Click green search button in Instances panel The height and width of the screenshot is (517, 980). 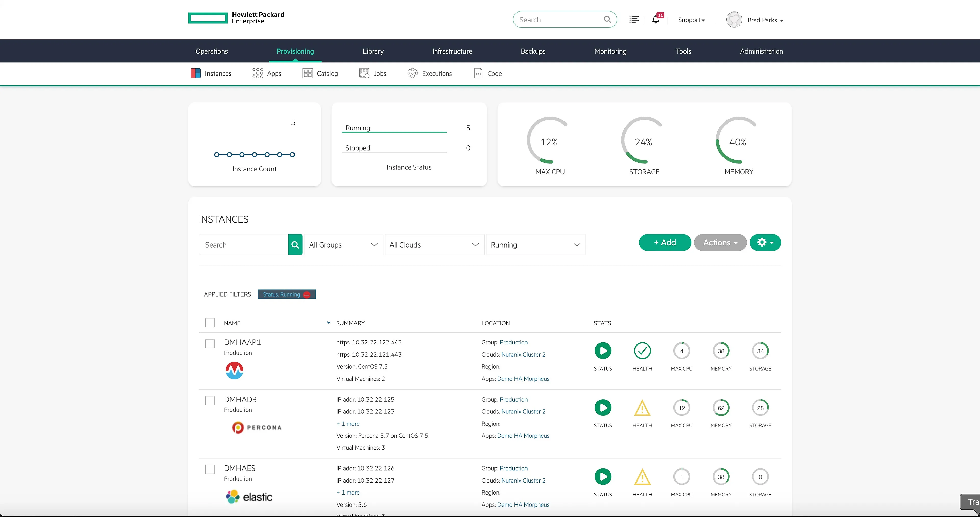[x=295, y=245]
